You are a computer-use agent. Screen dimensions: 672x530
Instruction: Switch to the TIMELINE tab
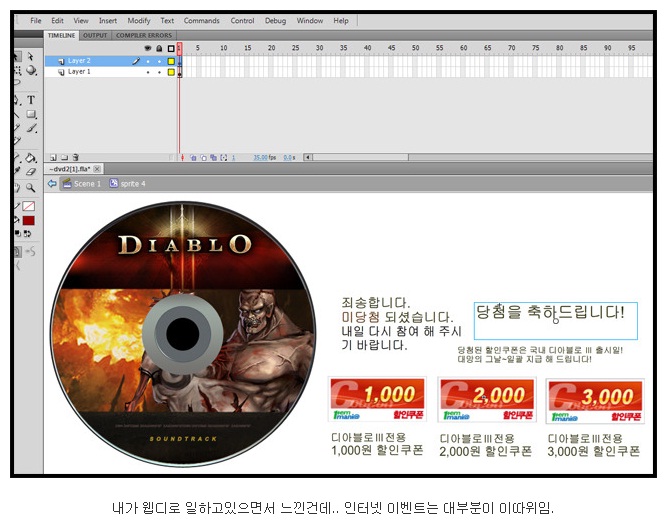tap(61, 36)
